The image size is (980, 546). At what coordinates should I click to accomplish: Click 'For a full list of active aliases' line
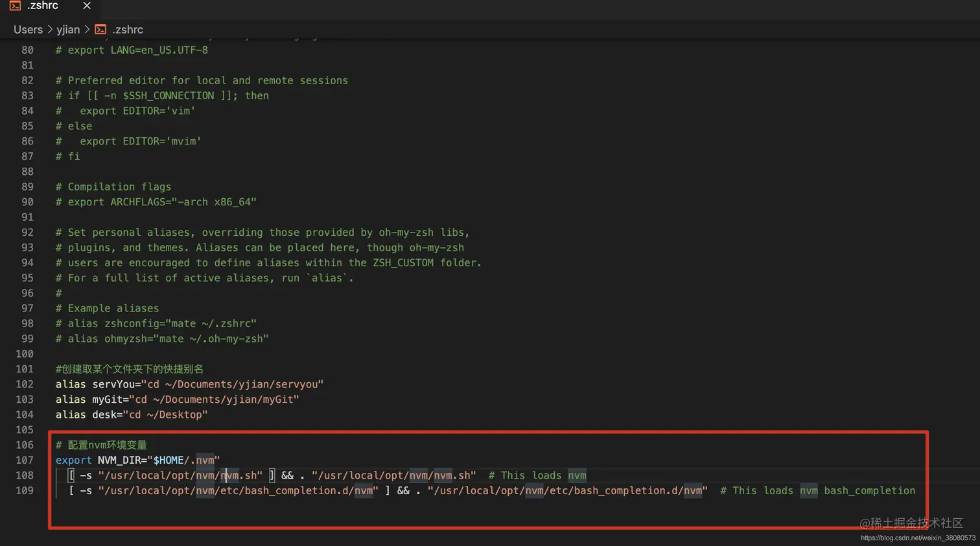click(x=205, y=278)
